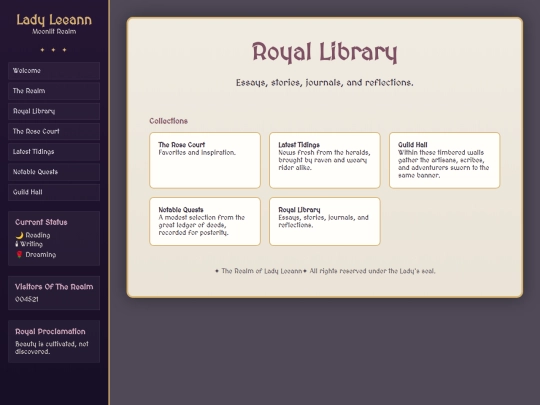
Task: Select Royal Library in the sidebar navigation
Action: coord(54,111)
